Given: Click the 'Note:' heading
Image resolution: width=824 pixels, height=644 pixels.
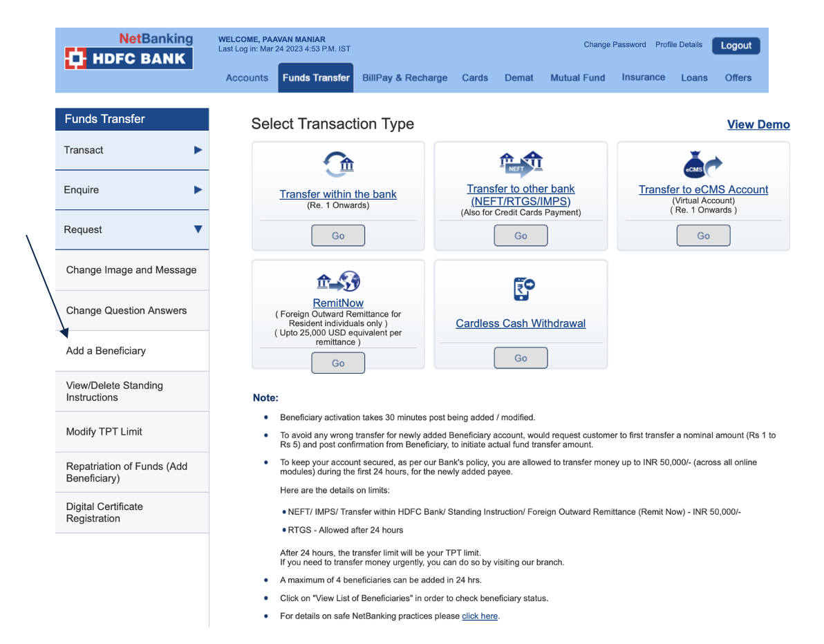Looking at the screenshot, I should coord(265,397).
